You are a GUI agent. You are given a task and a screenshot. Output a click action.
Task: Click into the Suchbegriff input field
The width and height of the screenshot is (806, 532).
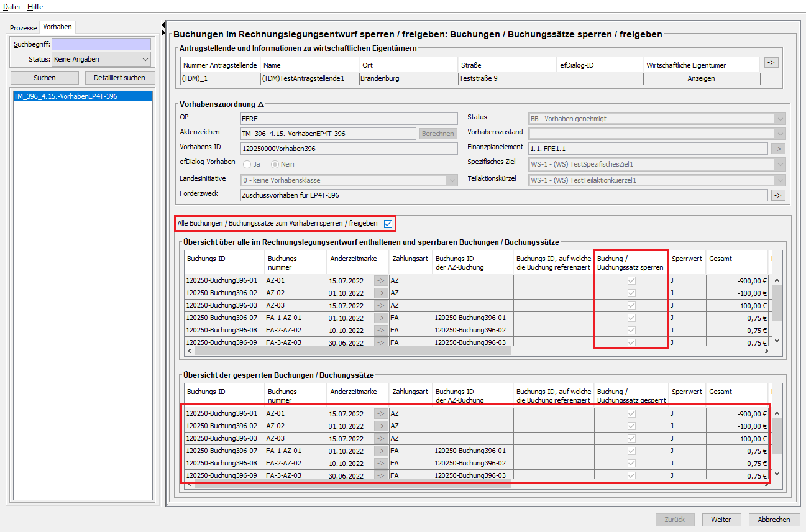(x=101, y=44)
